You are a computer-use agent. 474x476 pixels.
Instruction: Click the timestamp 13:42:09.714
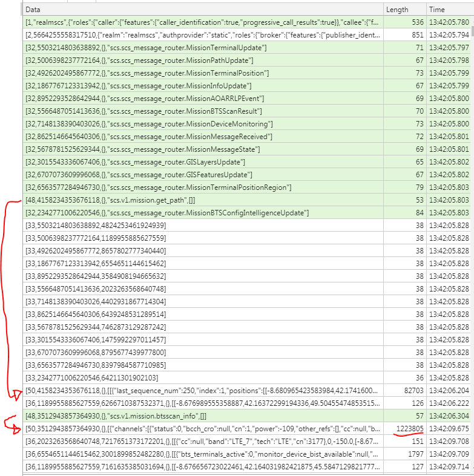click(449, 467)
